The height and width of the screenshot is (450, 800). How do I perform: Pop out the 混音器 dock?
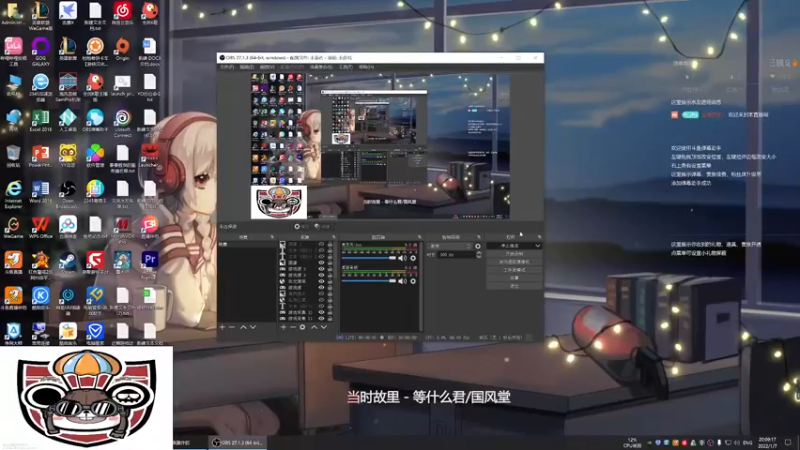click(419, 237)
